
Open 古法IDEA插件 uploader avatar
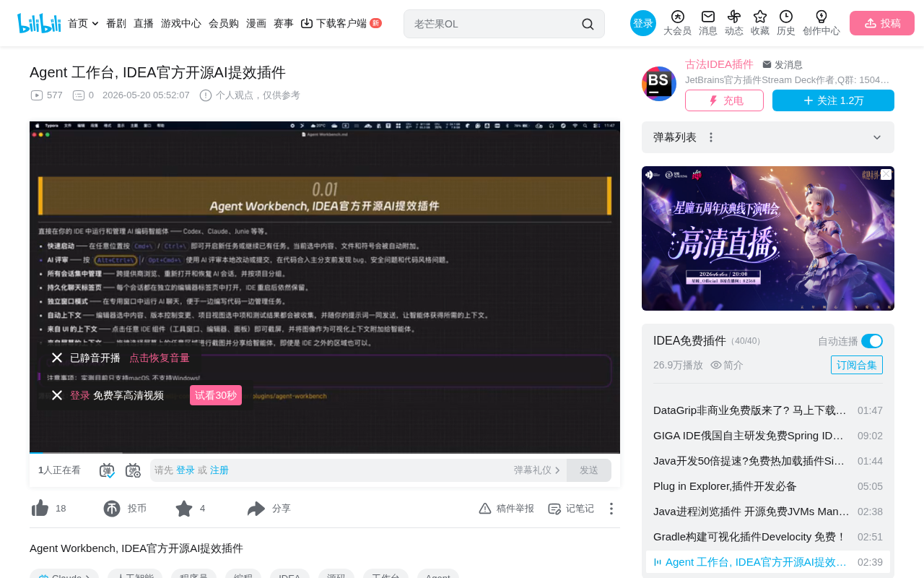659,84
